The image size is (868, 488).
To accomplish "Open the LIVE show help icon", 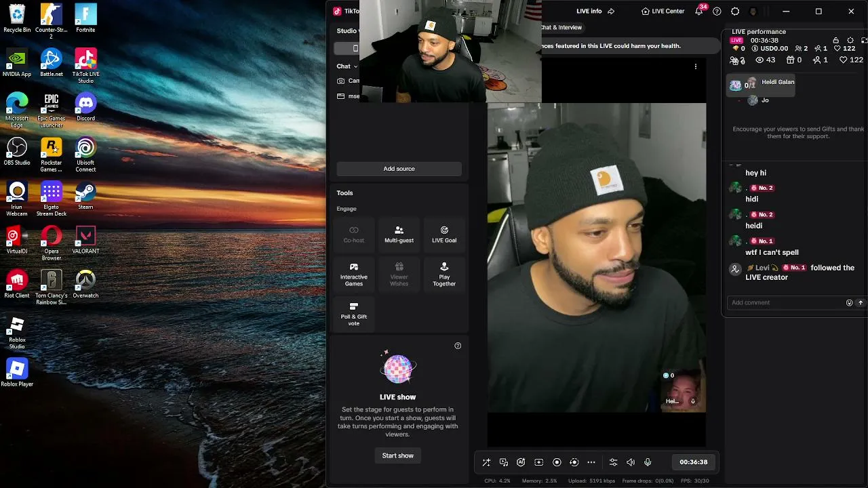I will (458, 346).
